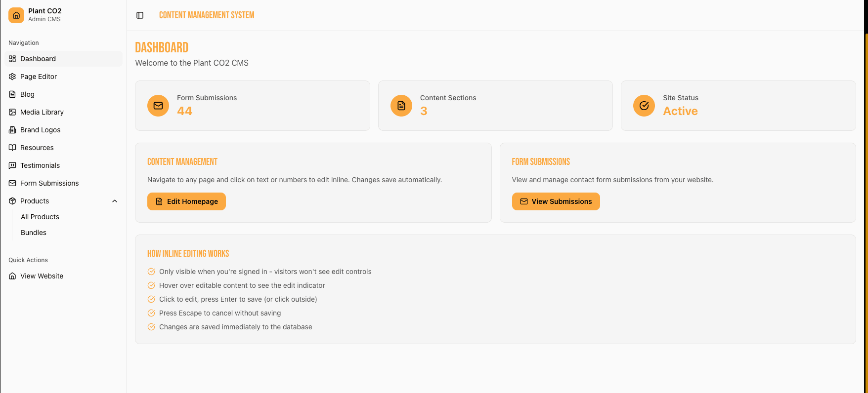Click the Form Submissions envelope icon
868x393 pixels.
point(12,183)
